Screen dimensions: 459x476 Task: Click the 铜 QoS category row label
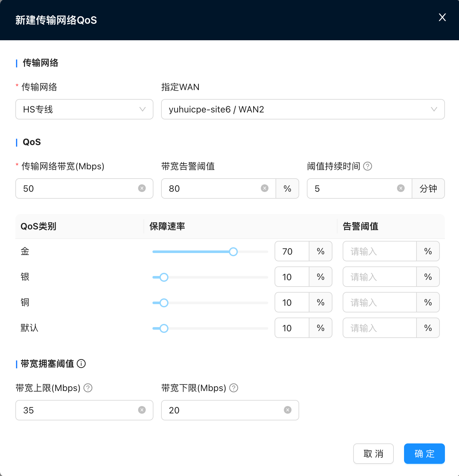(x=25, y=303)
